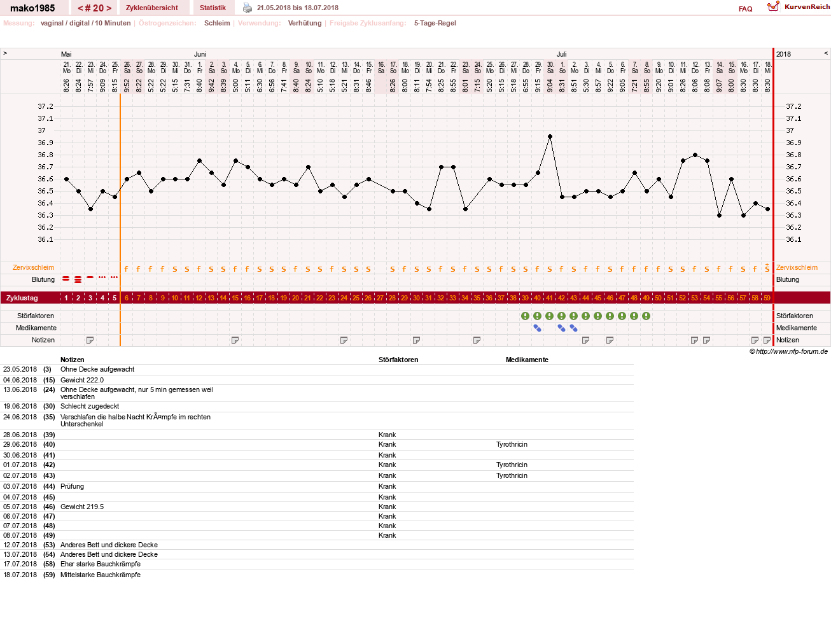The image size is (831, 644).
Task: Open the http://www.nfp-forum.de link
Action: click(792, 352)
